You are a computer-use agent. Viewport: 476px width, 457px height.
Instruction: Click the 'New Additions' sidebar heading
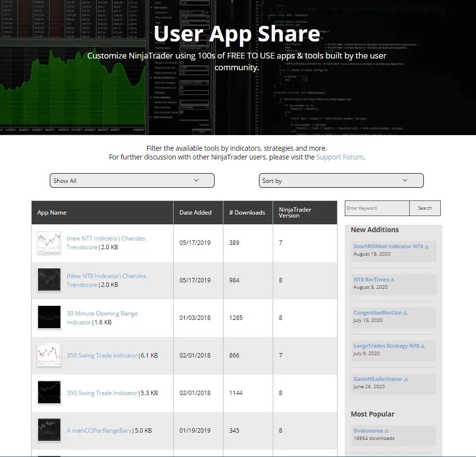pos(375,230)
